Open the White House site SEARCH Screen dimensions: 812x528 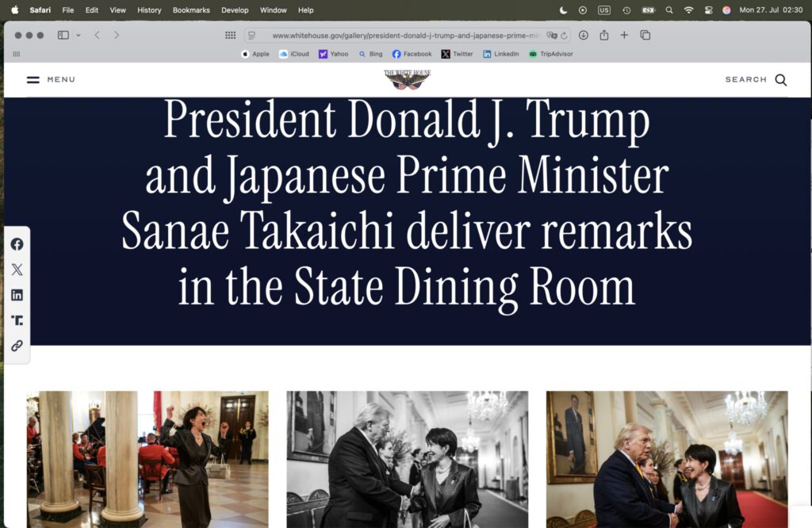pos(756,80)
